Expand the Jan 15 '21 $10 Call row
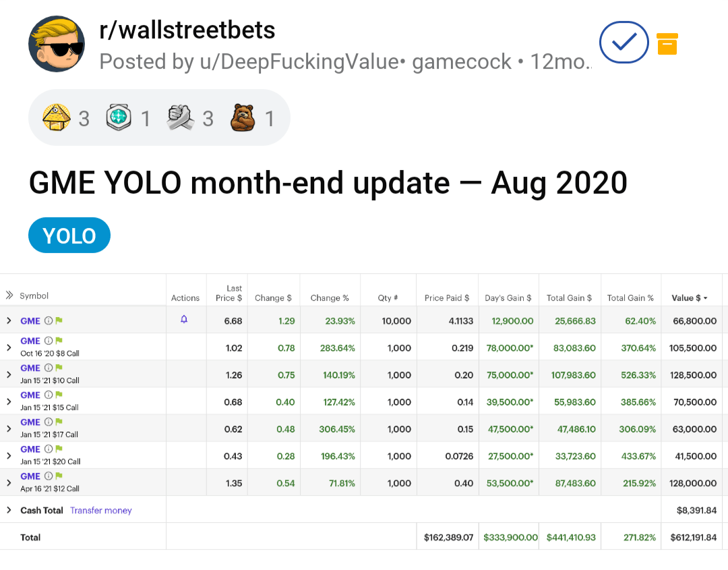The height and width of the screenshot is (570, 728). 9,374
